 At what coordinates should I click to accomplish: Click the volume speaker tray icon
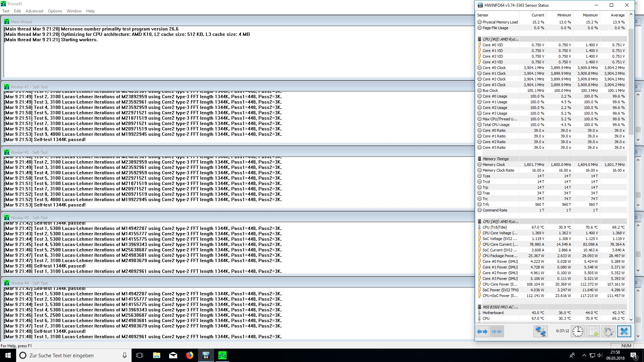600,355
